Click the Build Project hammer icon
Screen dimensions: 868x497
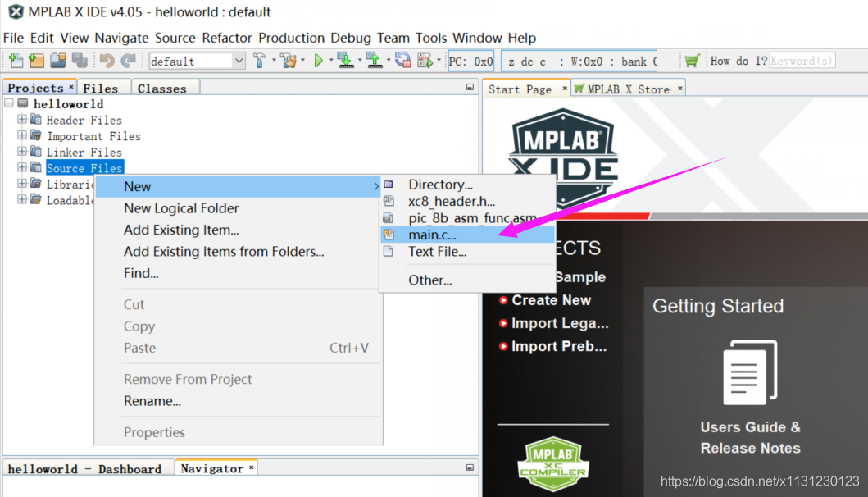click(x=259, y=61)
